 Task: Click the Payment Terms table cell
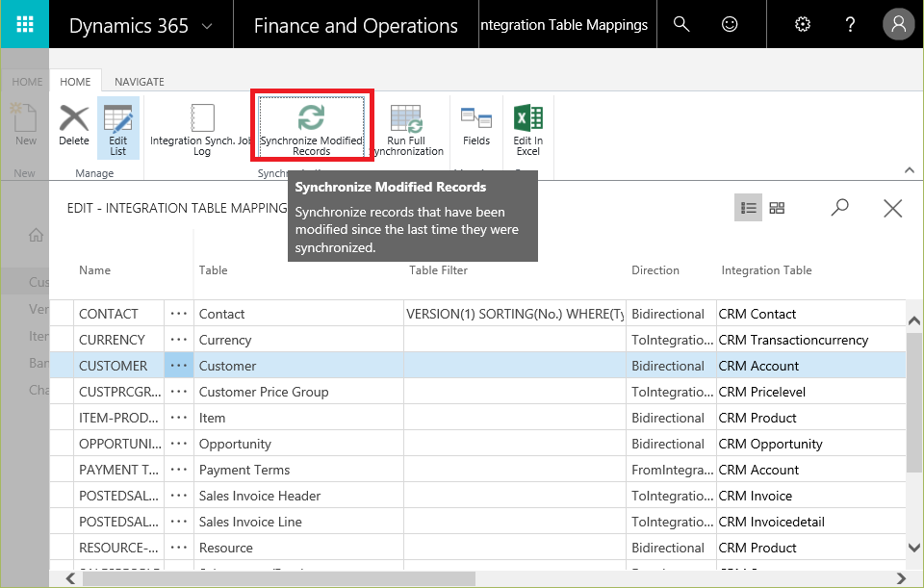pyautogui.click(x=298, y=469)
